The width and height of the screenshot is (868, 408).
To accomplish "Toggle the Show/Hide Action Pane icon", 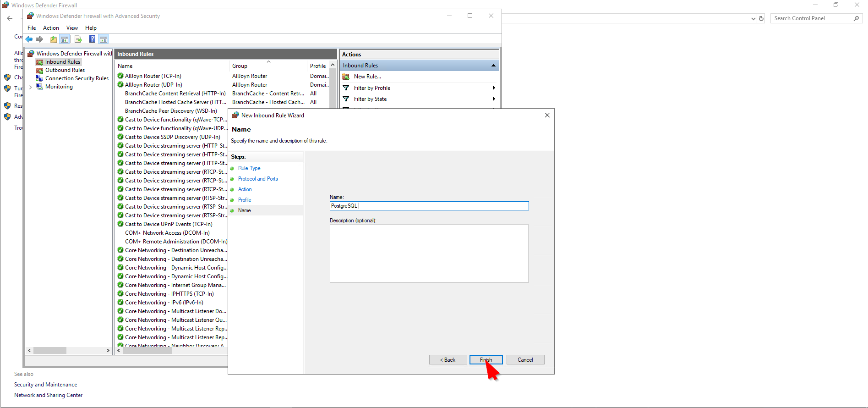I will 104,39.
